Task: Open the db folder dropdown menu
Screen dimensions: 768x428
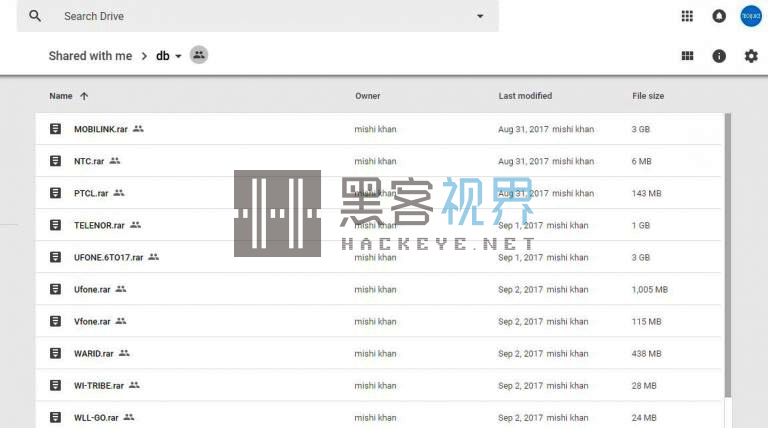Action: point(178,57)
